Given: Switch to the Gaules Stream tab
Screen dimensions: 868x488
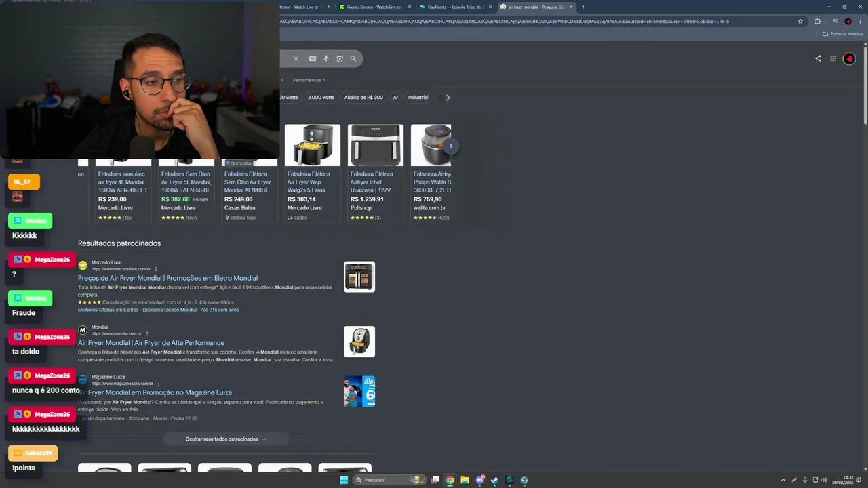Looking at the screenshot, I should pyautogui.click(x=374, y=7).
